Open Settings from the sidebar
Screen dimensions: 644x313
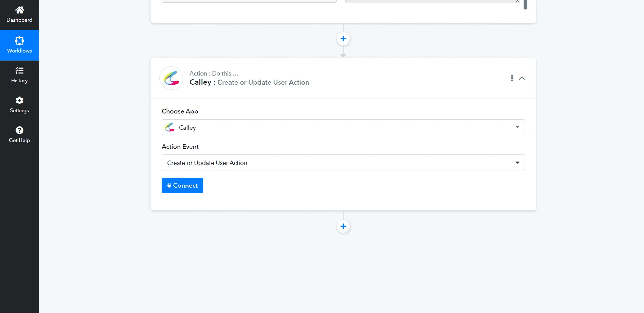(19, 105)
